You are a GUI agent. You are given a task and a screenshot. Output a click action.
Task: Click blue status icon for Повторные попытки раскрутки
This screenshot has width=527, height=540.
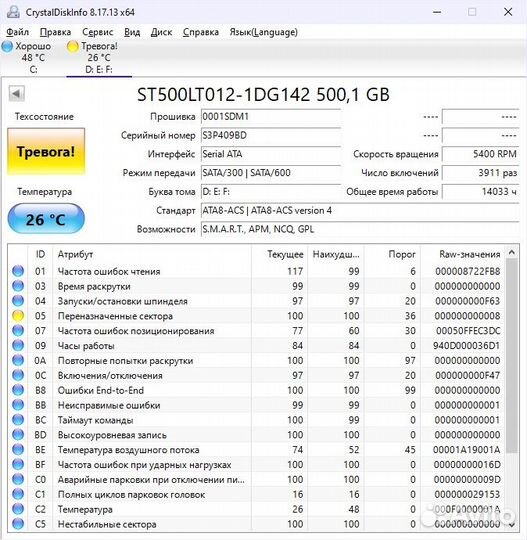coord(18,360)
